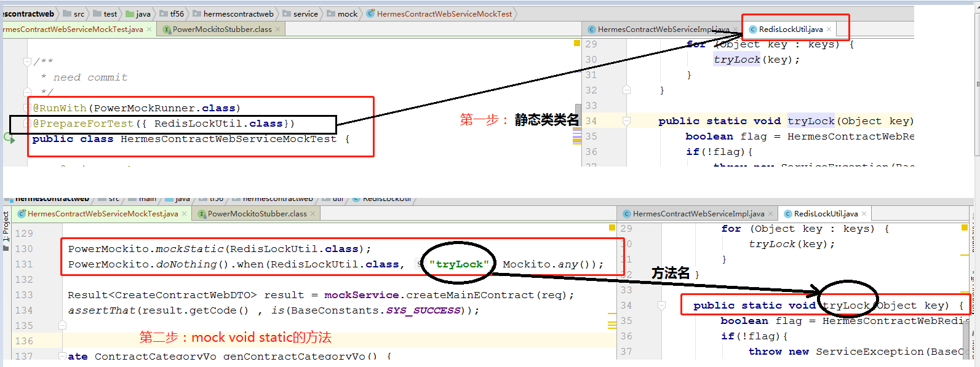Toggle fold marker at closing */ comment line
Screen dimensions: 980x367
click(x=26, y=92)
